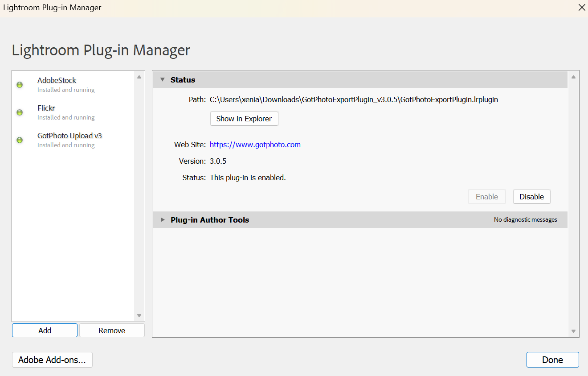Add a new plug-in

(x=45, y=331)
